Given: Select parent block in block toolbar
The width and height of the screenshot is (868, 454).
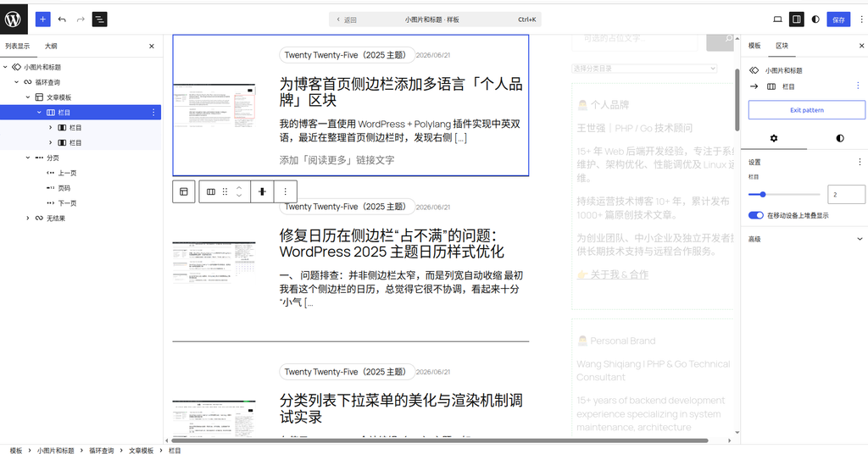Looking at the screenshot, I should [x=184, y=191].
